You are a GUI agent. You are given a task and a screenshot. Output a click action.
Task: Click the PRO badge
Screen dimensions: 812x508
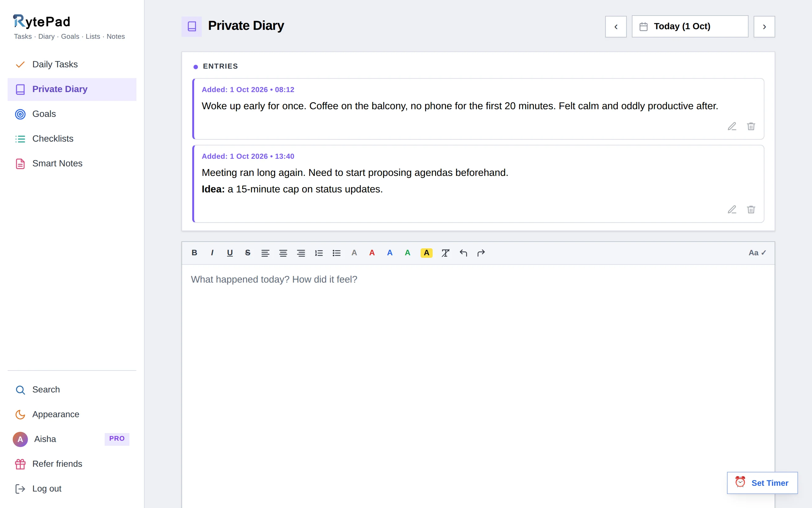[117, 439]
